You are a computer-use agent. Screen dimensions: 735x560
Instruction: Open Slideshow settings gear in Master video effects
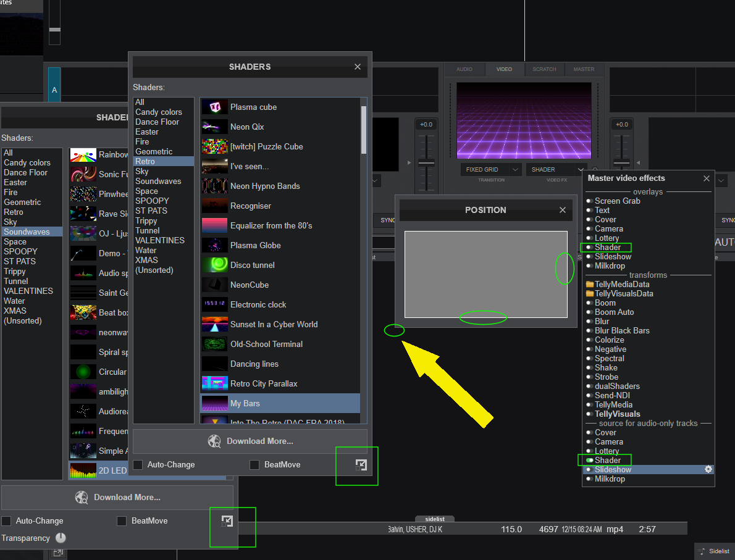click(x=708, y=469)
